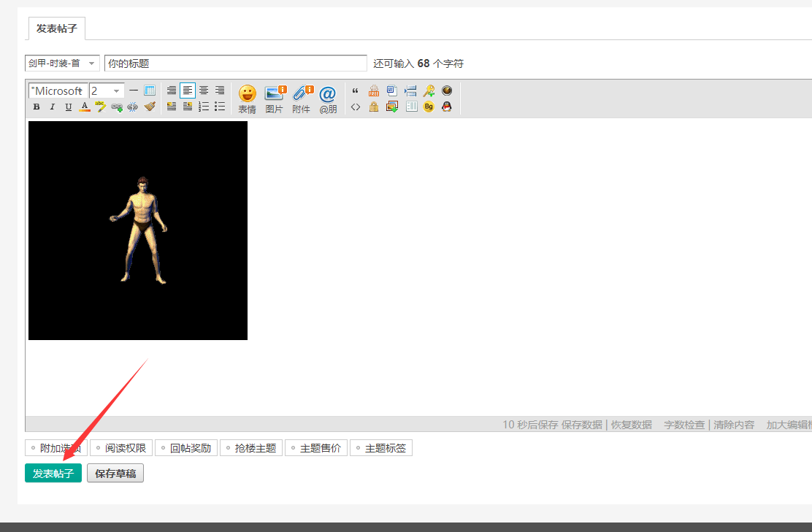The height and width of the screenshot is (532, 812).
Task: Click the 图片 insert image icon
Action: (275, 99)
